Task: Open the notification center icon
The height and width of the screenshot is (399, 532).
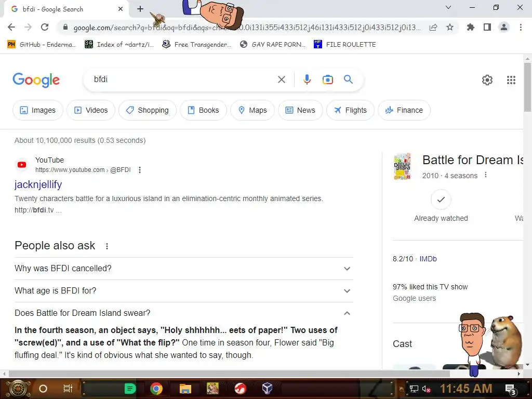Action: coord(510,389)
